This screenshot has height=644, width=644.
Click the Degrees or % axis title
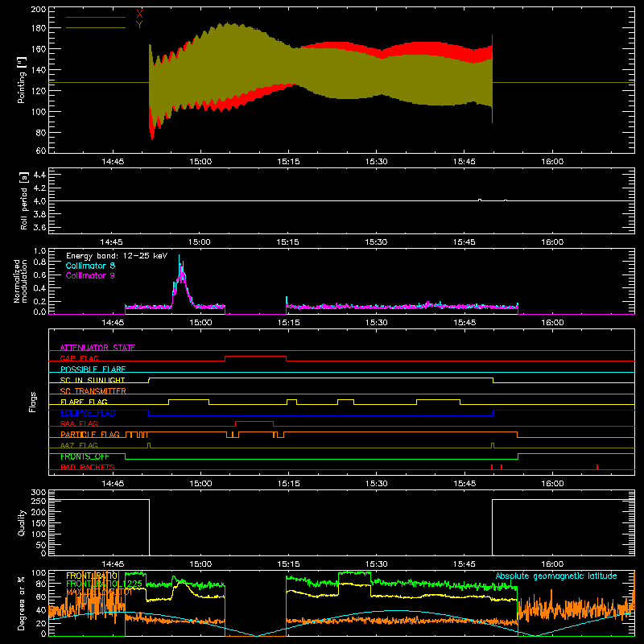(x=21, y=603)
